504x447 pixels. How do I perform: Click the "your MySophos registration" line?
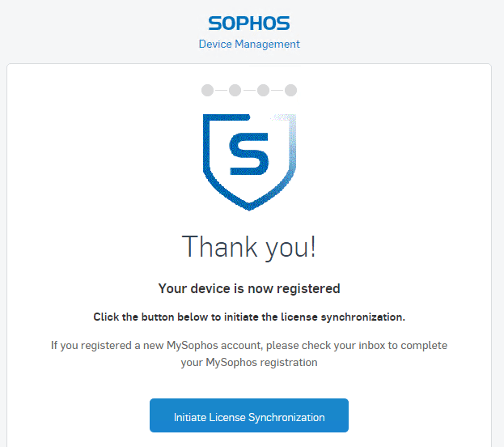pos(249,363)
